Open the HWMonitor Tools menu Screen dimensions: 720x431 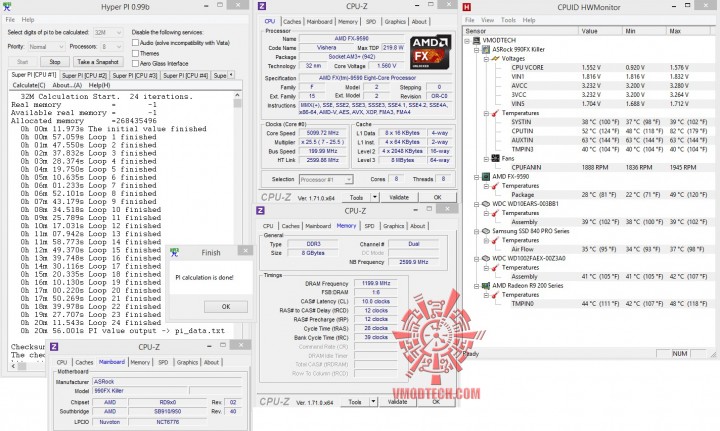508,20
